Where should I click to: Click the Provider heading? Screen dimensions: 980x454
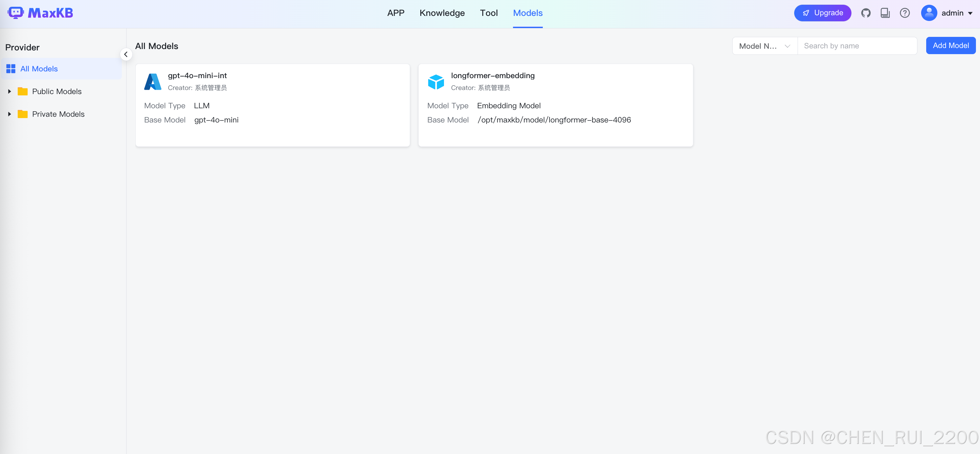coord(22,47)
